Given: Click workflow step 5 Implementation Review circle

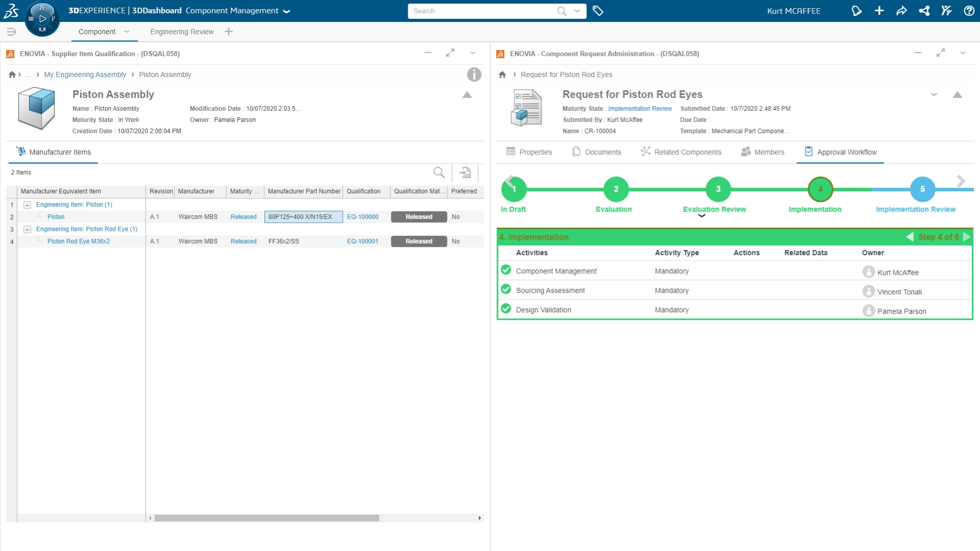Looking at the screenshot, I should pos(922,189).
